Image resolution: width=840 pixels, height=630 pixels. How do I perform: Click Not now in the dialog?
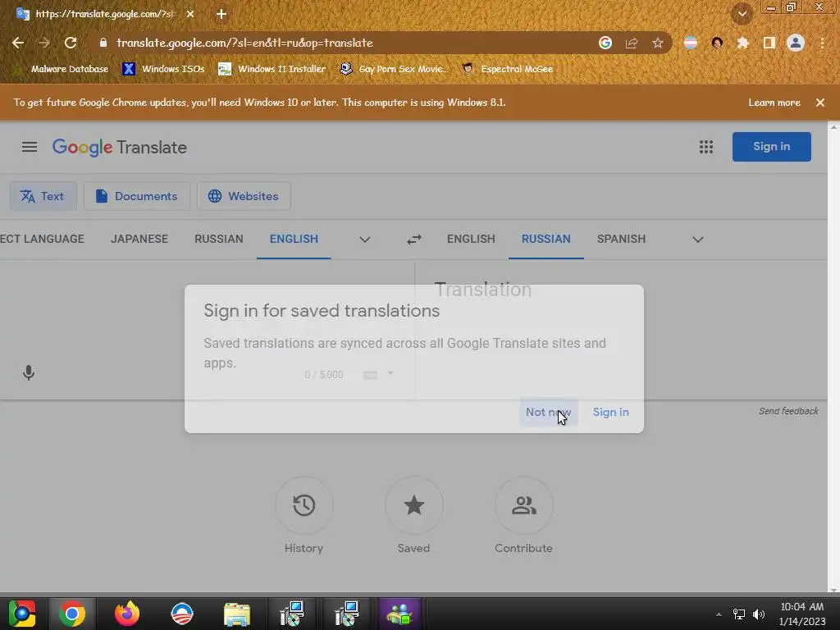[549, 412]
